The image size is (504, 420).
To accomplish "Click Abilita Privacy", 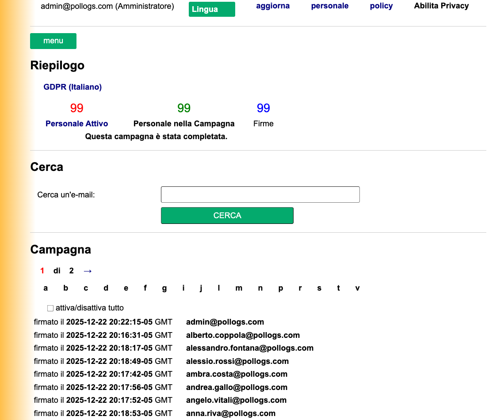I will point(441,6).
